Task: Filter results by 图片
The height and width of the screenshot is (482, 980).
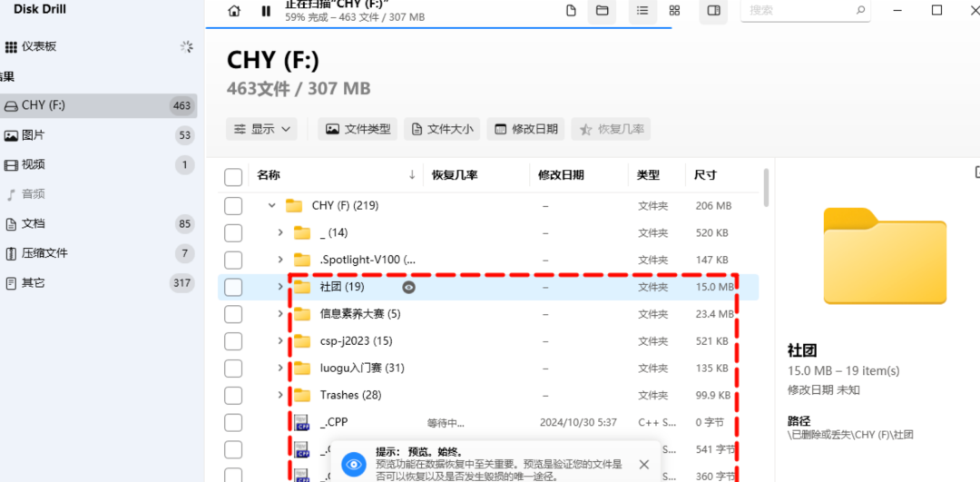Action: (x=97, y=135)
